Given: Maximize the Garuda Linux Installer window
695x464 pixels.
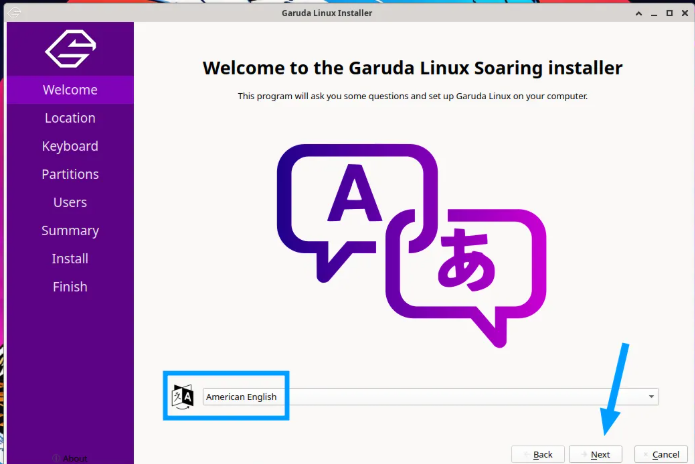Looking at the screenshot, I should tap(669, 13).
